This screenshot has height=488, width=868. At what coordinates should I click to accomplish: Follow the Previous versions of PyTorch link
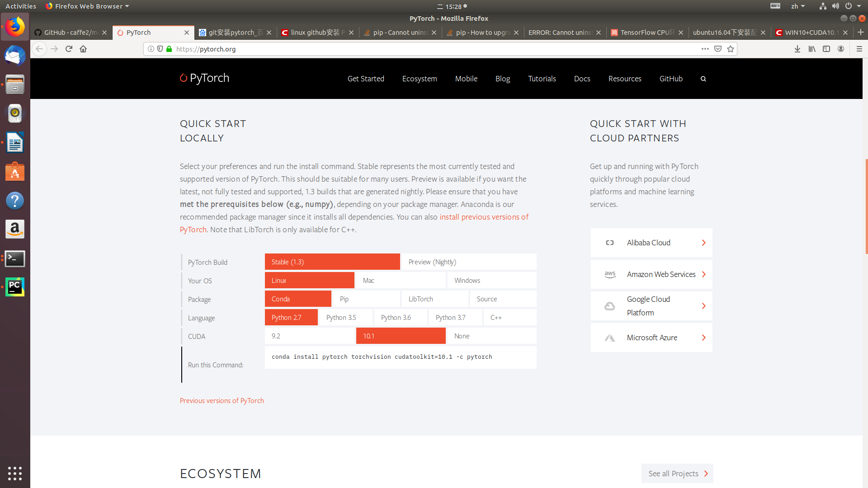click(x=222, y=401)
